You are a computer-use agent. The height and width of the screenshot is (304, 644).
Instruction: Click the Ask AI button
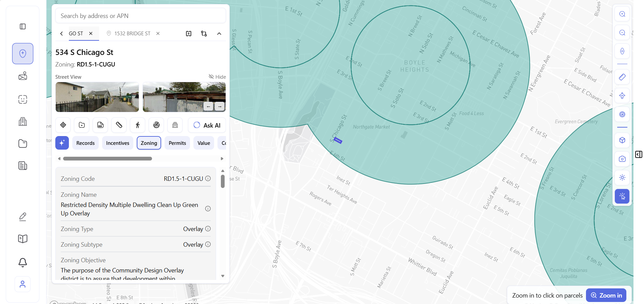pos(207,125)
